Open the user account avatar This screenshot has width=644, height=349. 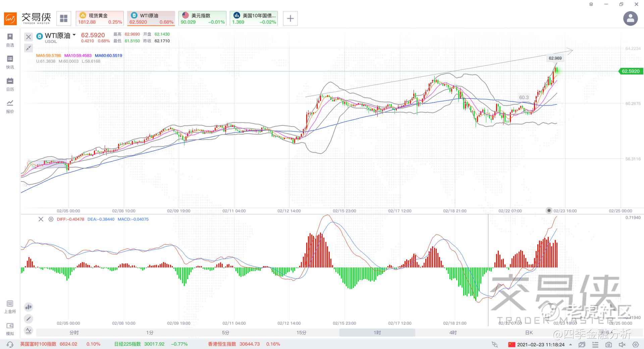(x=630, y=18)
